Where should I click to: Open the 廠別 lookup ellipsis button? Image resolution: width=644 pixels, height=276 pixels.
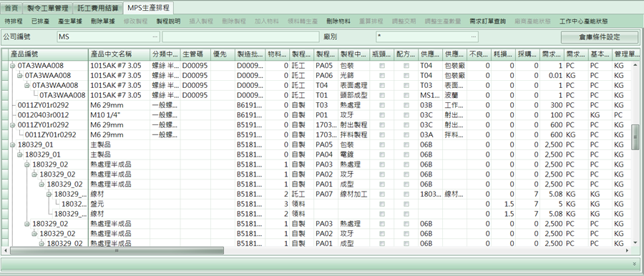click(x=474, y=37)
